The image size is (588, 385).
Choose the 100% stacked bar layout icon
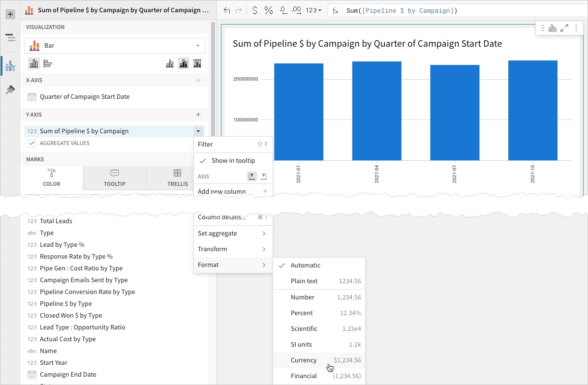click(197, 63)
